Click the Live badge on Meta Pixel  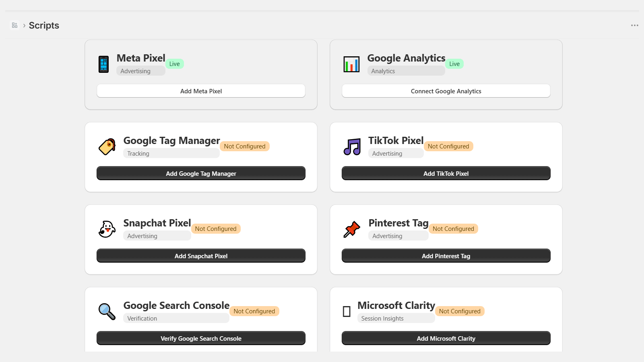[175, 64]
